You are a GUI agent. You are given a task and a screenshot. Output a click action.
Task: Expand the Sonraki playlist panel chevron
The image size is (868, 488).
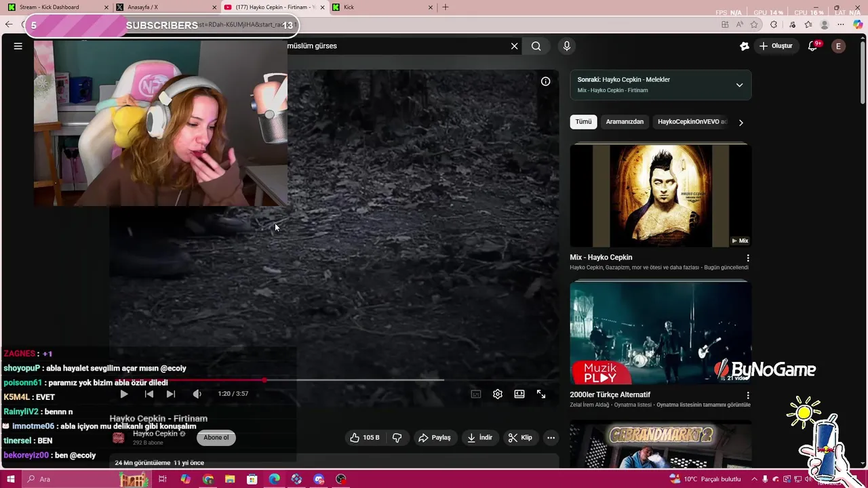click(739, 85)
